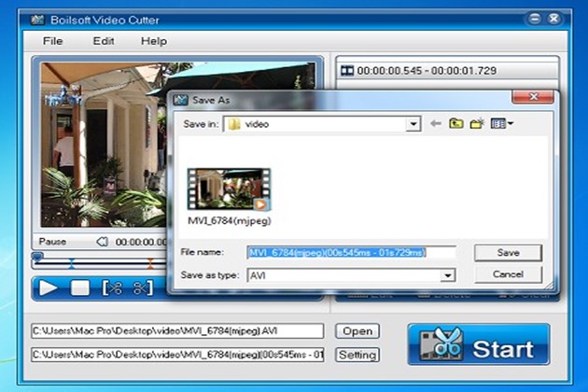Click the Stop playback button
The height and width of the screenshot is (392, 588).
click(x=80, y=288)
